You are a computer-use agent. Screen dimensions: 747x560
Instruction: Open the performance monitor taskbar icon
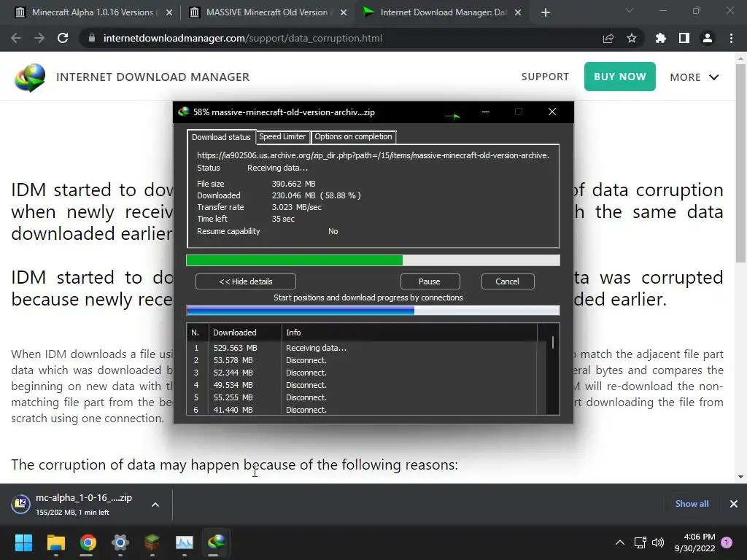185,542
